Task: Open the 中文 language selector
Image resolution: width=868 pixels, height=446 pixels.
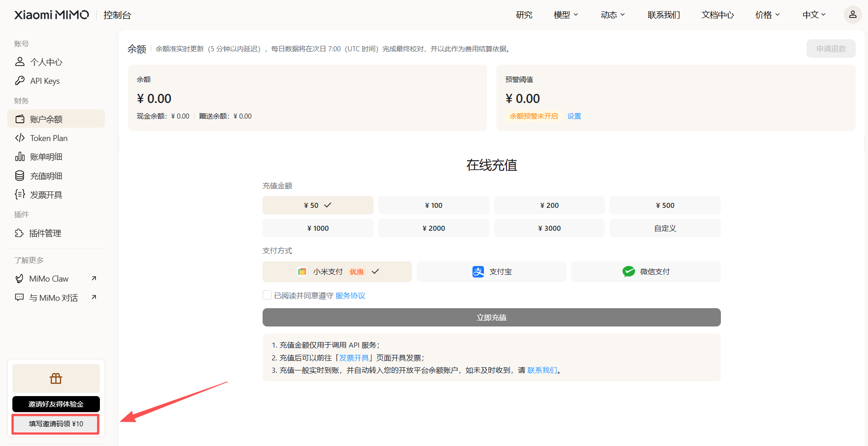Action: point(814,15)
